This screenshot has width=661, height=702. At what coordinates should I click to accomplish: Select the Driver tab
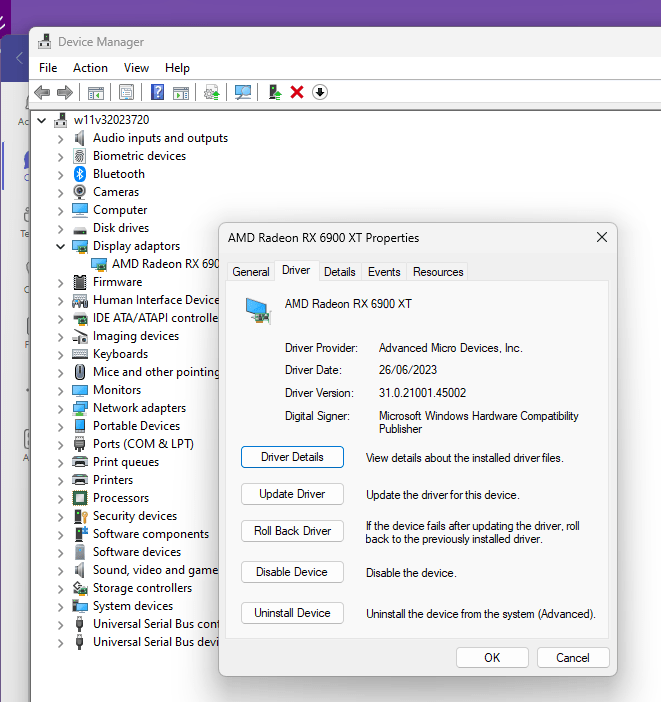(x=296, y=270)
